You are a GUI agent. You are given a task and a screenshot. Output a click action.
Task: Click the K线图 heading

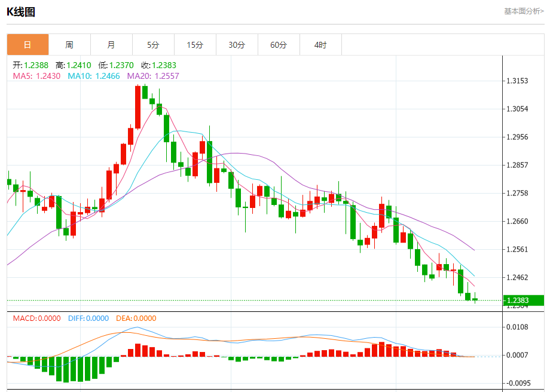coord(21,11)
